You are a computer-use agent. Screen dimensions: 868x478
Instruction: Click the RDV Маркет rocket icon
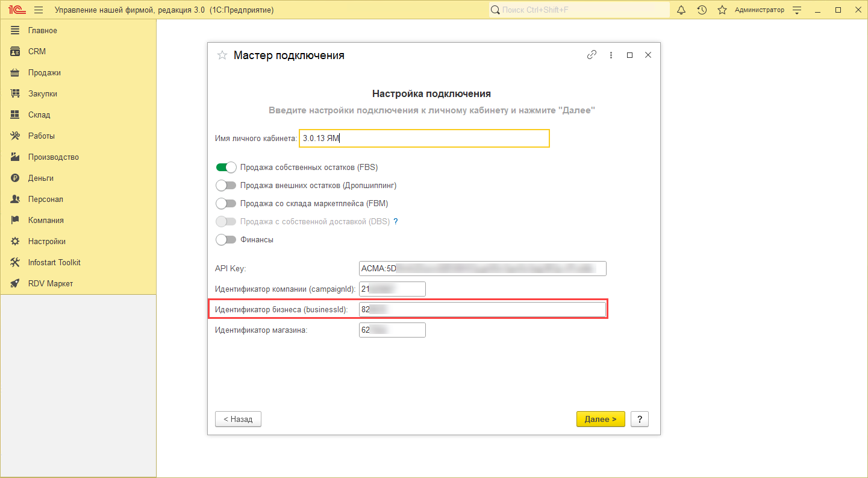click(16, 283)
